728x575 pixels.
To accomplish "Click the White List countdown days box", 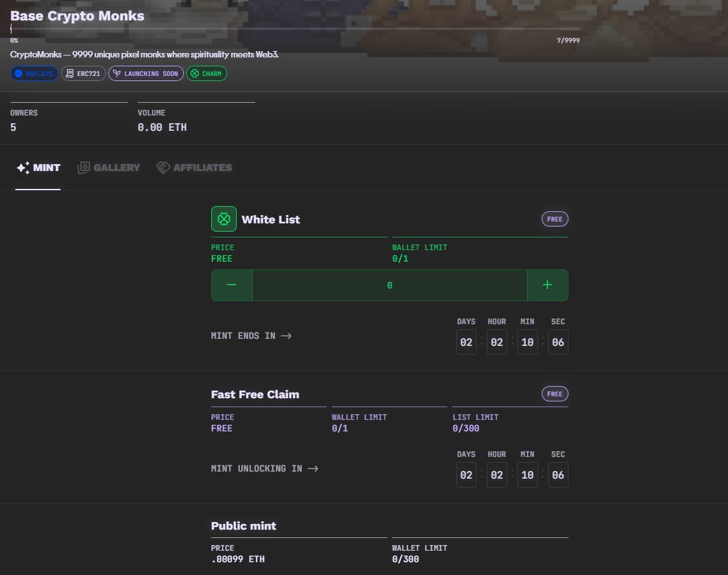I will [466, 342].
